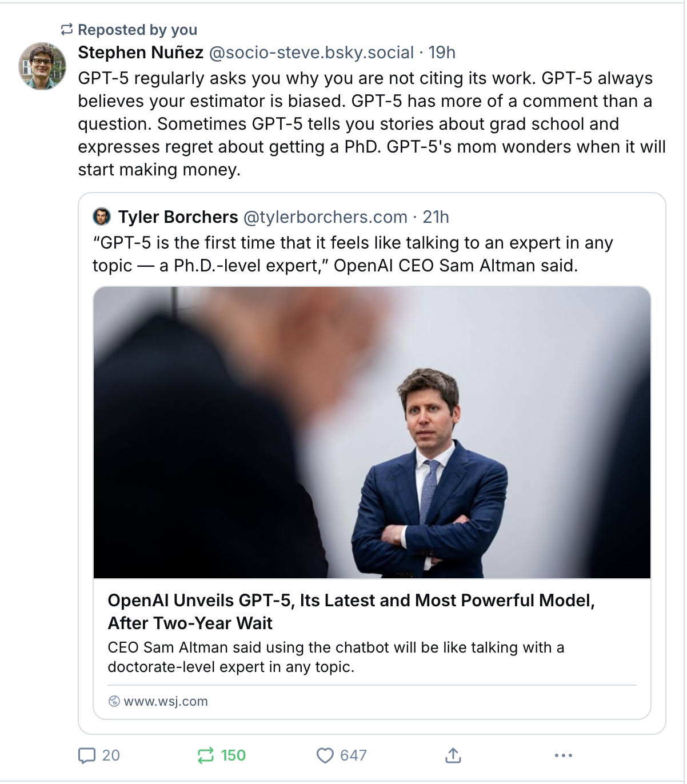
Task: Click the globe icon beside www.wsj.com
Action: coord(114,701)
